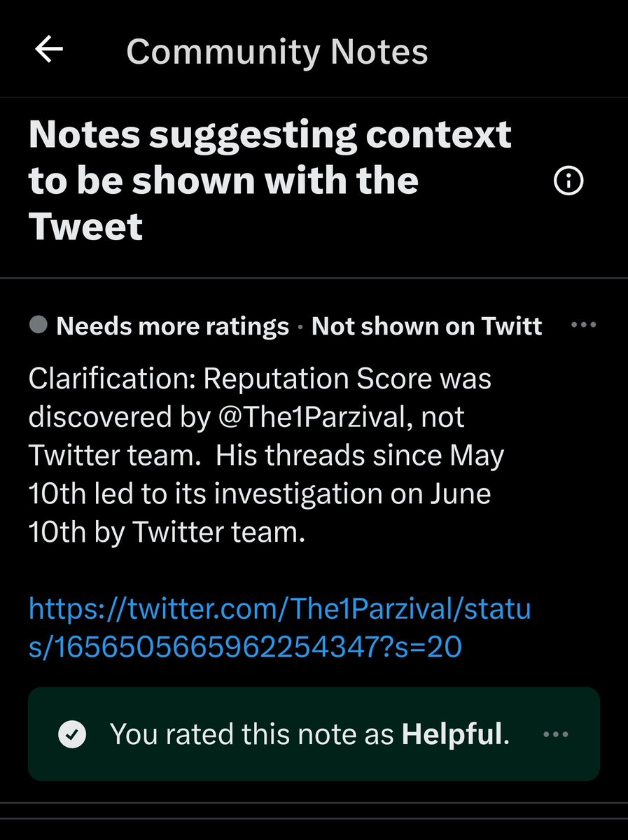Tap the "Not shown on Twitt" status text
Screen dimensions: 628x840
[426, 325]
